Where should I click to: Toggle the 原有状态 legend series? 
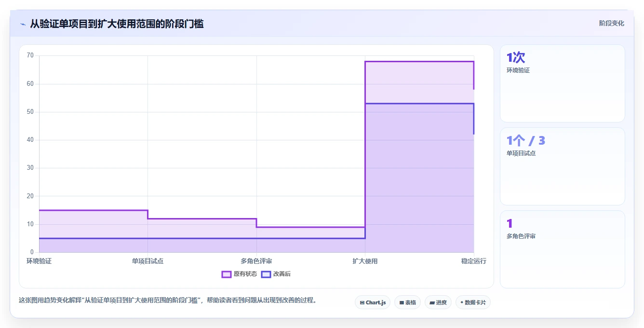(x=239, y=274)
